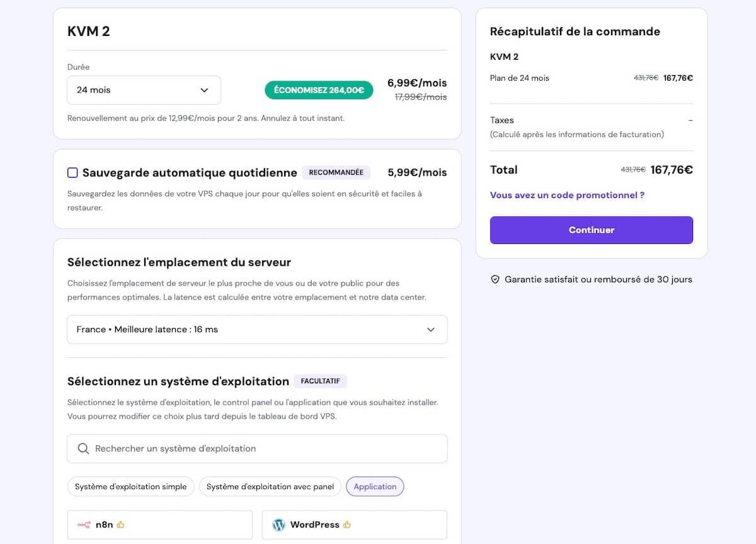Click the FACULTATIF label badge
Screen dimensions: 756x544
[x=320, y=381]
